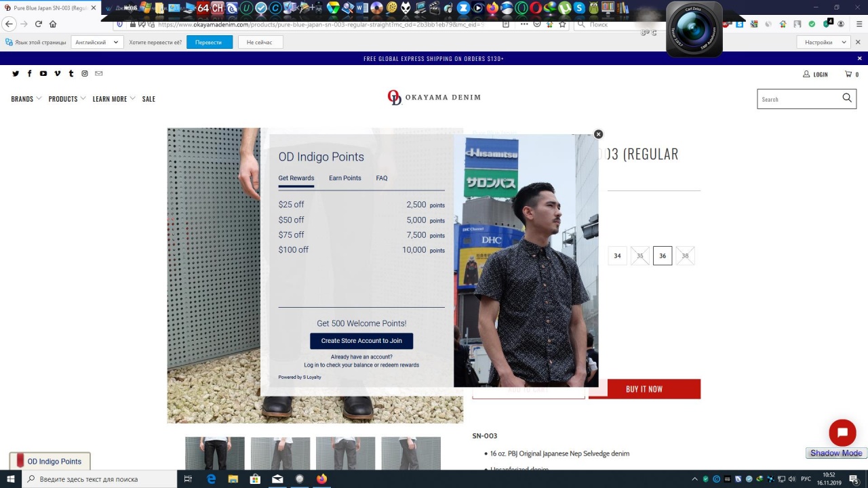Viewport: 868px width, 488px height.
Task: Click the Windows taskbar search box
Action: [100, 479]
